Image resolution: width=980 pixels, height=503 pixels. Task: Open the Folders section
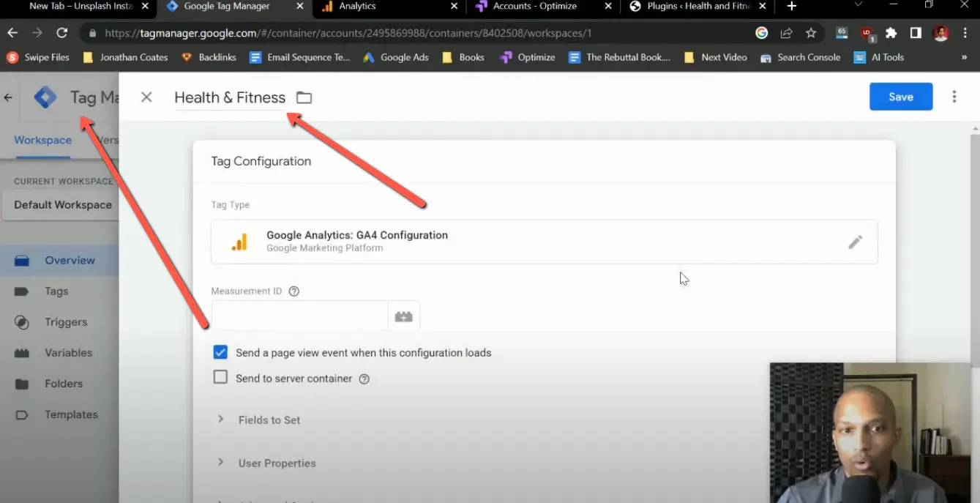(61, 383)
